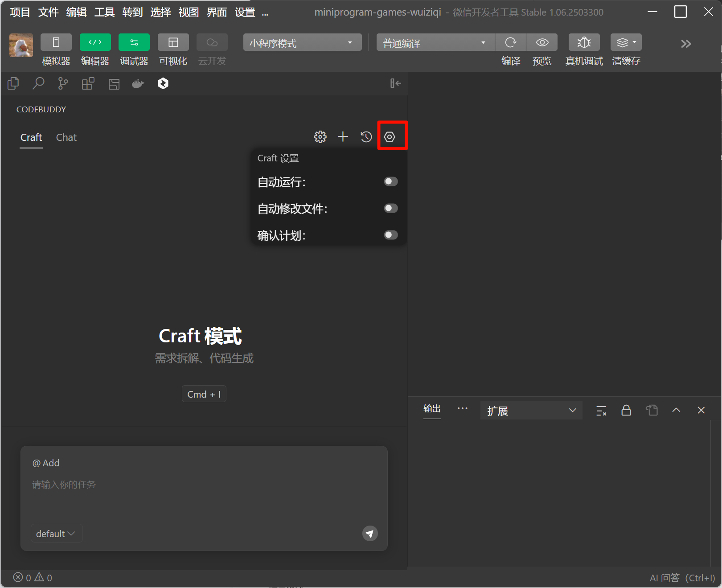Click the send message paper-plane icon
The image size is (722, 588).
point(369,533)
